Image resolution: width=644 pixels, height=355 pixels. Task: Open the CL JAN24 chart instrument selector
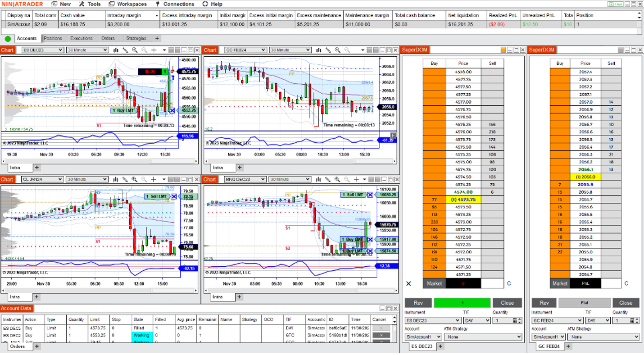pos(42,179)
